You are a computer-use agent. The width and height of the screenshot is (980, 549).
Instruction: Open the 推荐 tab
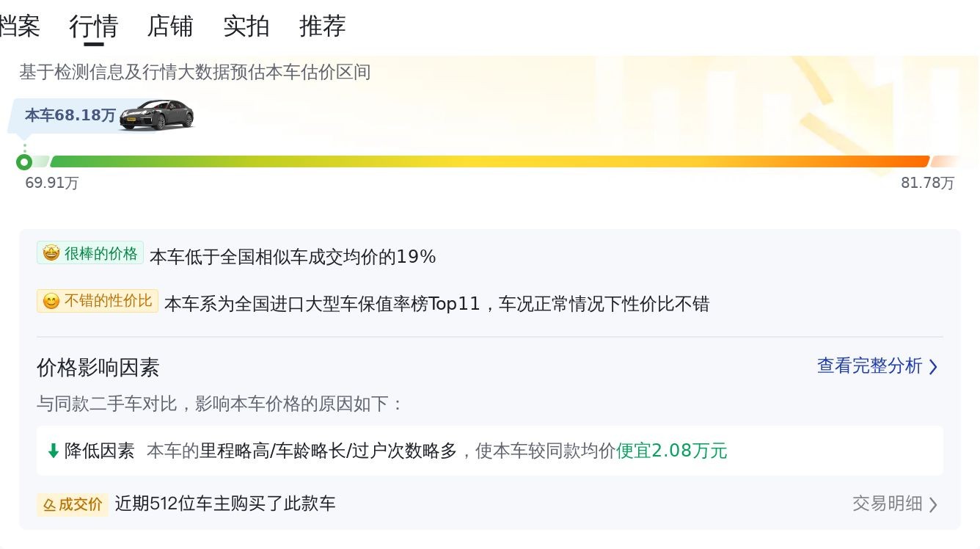(322, 26)
